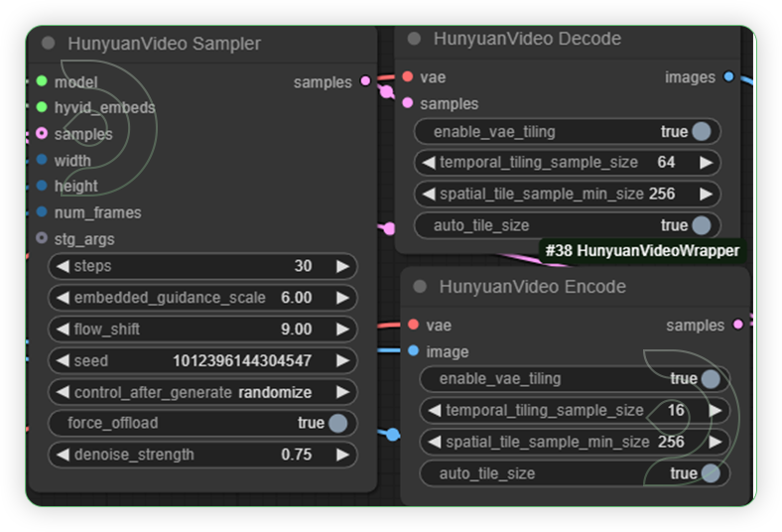Click the HunyuanVideo Encode collapse dot
The width and height of the screenshot is (782, 532).
pyautogui.click(x=420, y=286)
